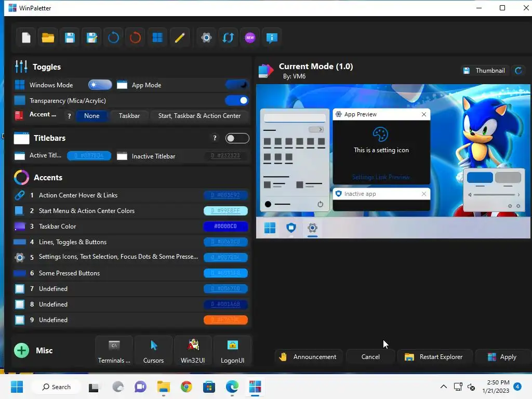This screenshot has width=532, height=399.
Task: Click taskbar clock showing 2:50 PM
Action: [x=496, y=387]
